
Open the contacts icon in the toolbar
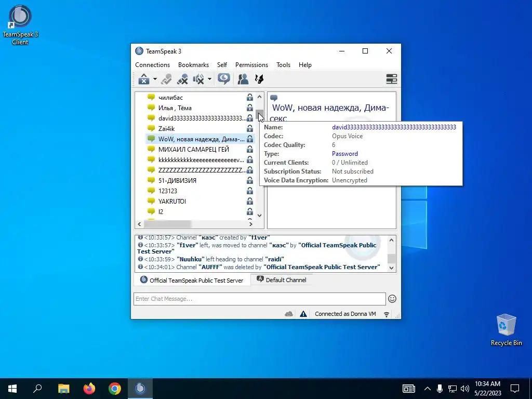pos(243,79)
